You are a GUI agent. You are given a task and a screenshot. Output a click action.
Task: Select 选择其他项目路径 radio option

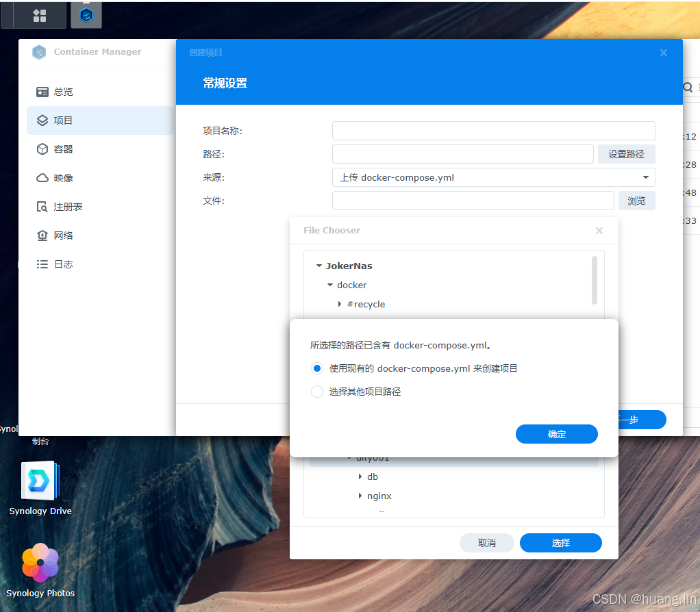(x=317, y=392)
